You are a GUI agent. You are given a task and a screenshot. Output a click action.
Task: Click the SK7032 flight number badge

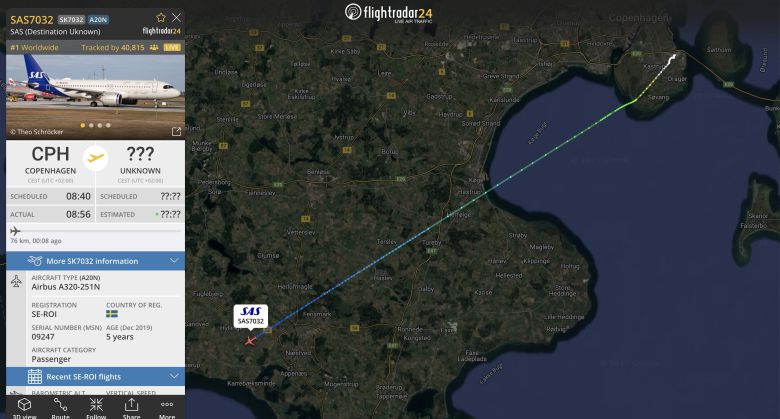(x=71, y=19)
